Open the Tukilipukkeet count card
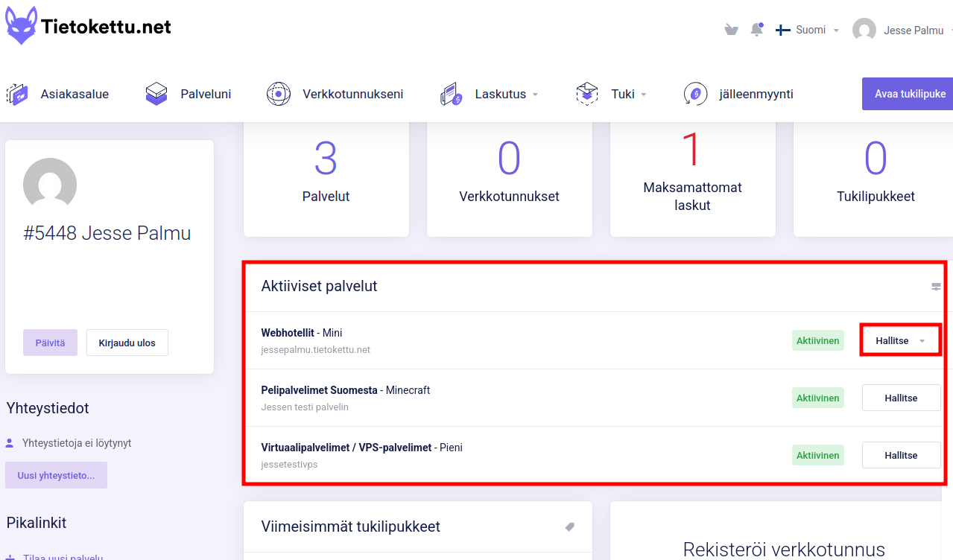This screenshot has width=953, height=560. pos(873,179)
